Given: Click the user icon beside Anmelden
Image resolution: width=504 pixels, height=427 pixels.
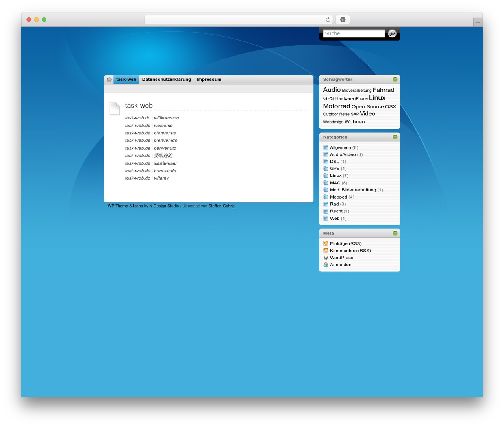Looking at the screenshot, I should point(326,265).
